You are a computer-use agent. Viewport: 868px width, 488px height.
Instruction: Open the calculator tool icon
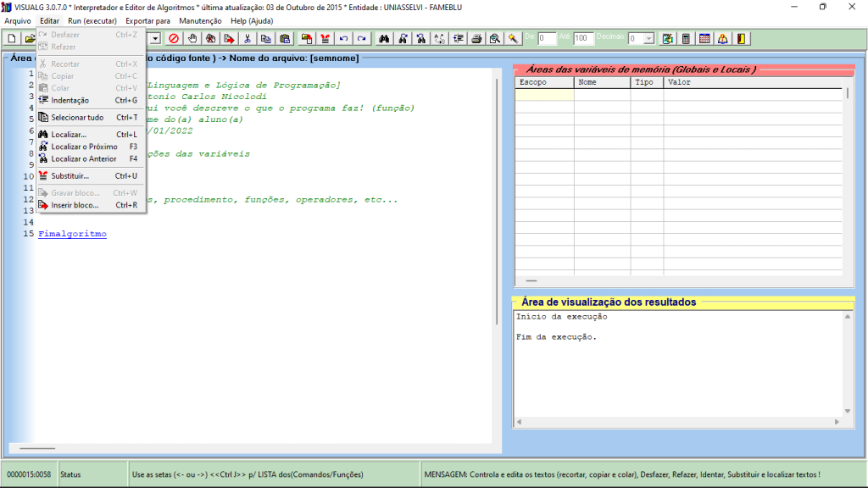686,38
